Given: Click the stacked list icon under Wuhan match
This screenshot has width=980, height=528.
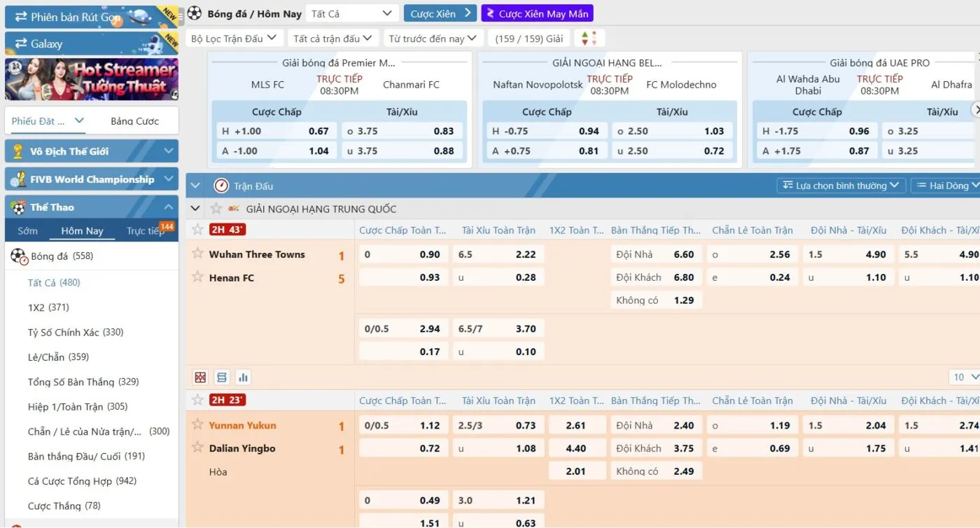Looking at the screenshot, I should [x=222, y=377].
